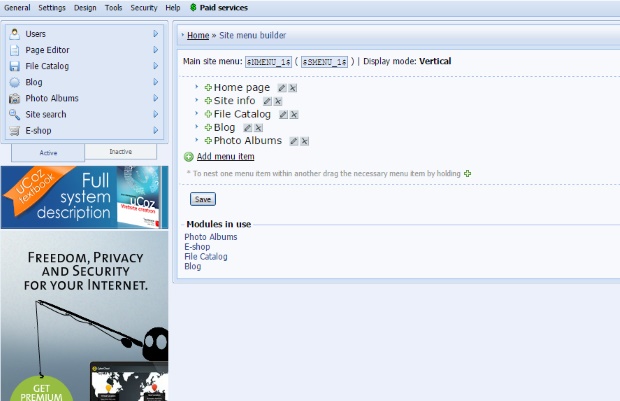
Task: Open the Design menu
Action: [x=85, y=8]
